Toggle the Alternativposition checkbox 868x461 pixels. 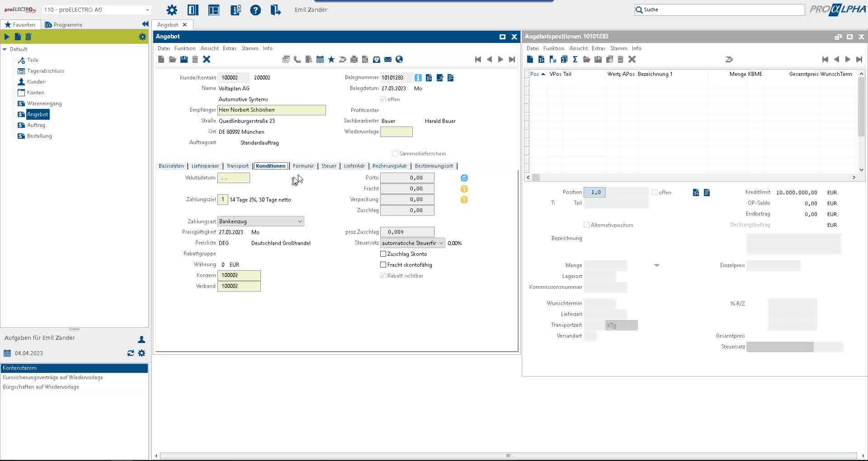(x=586, y=225)
